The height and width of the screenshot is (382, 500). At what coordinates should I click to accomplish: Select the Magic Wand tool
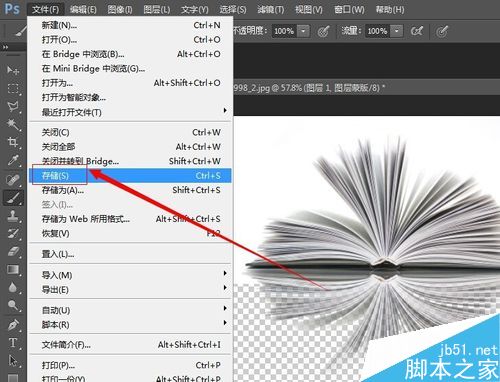point(13,124)
